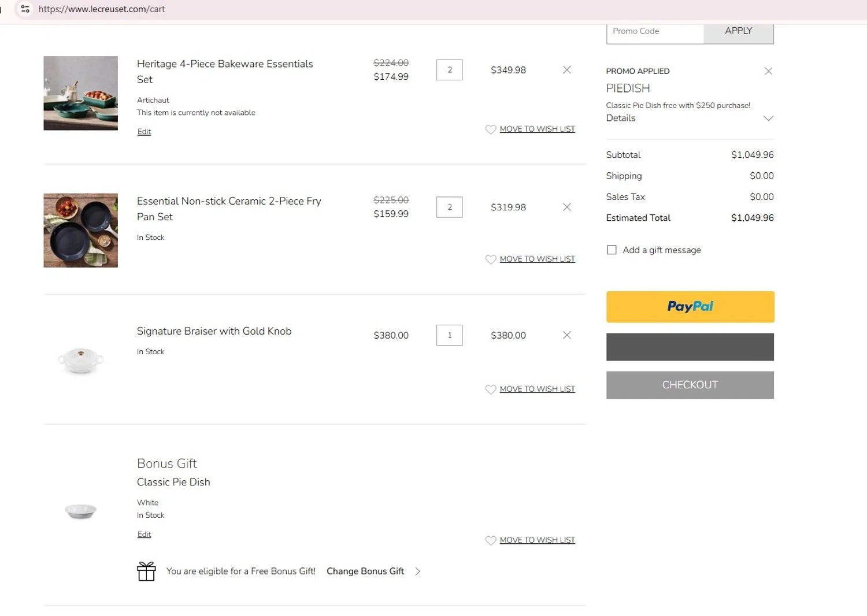The height and width of the screenshot is (616, 867).
Task: Click heart icon for Fry Pan Set
Action: click(x=491, y=259)
